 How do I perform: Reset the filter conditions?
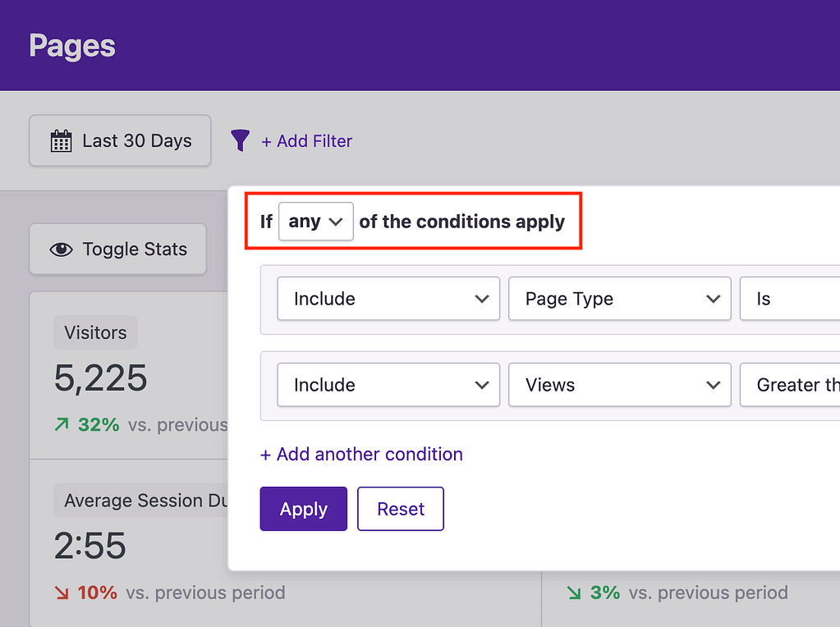[x=400, y=509]
